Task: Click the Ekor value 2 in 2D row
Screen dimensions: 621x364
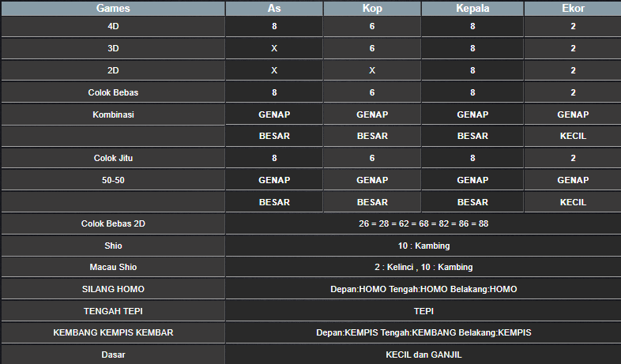Action: click(x=573, y=71)
